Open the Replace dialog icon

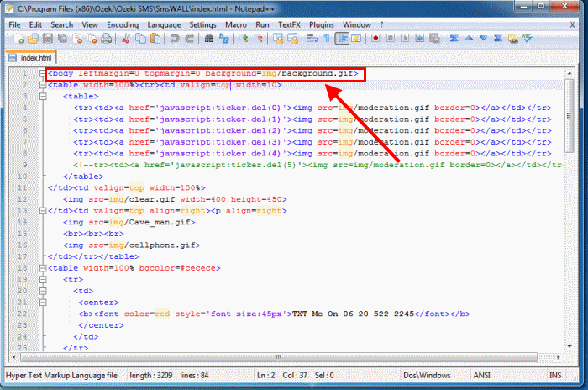click(x=224, y=39)
